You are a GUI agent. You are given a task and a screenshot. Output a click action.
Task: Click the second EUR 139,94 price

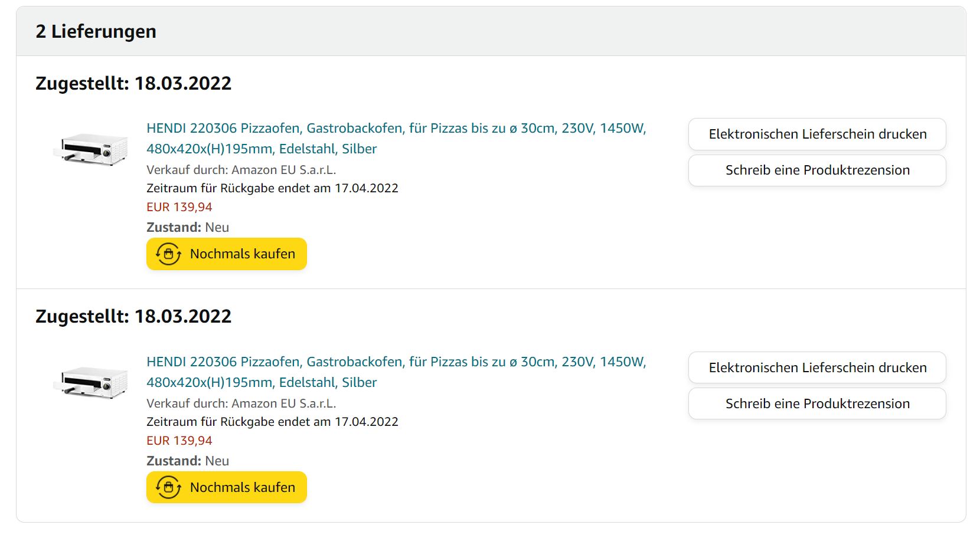pyautogui.click(x=179, y=441)
